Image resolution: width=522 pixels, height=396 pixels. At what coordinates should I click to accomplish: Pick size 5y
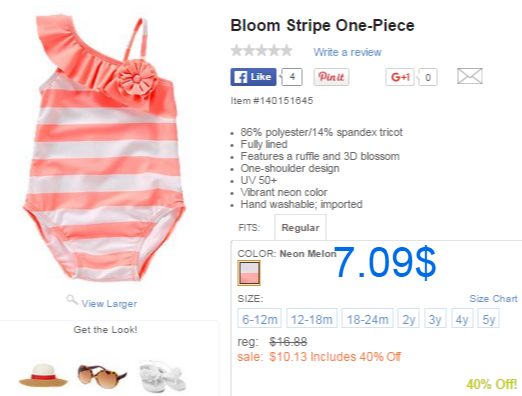[x=488, y=318]
